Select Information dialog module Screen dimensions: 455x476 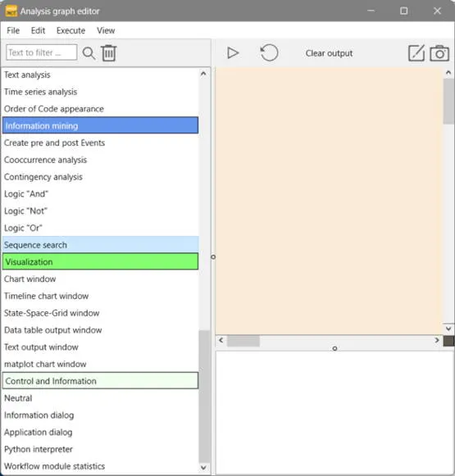[x=101, y=415]
